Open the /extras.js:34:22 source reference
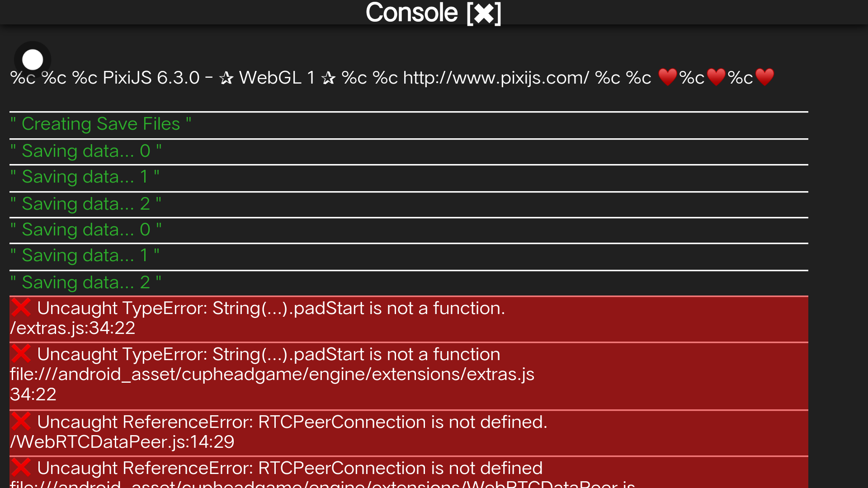 [73, 328]
